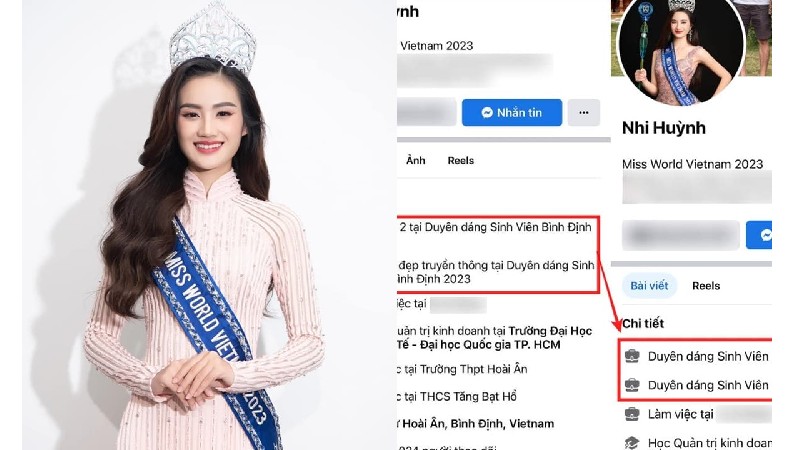The height and width of the screenshot is (450, 800).
Task: Open the Reels tab beside Ảnh
Action: pyautogui.click(x=461, y=160)
